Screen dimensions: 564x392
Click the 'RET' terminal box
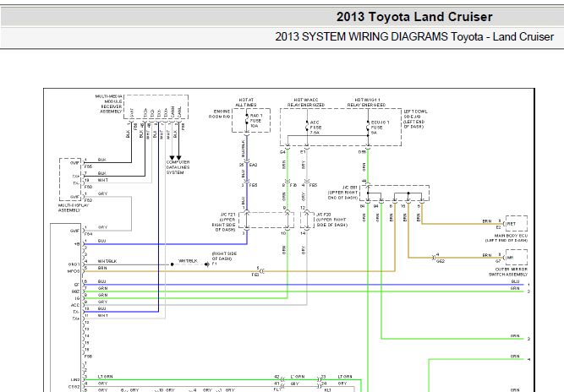click(x=517, y=224)
